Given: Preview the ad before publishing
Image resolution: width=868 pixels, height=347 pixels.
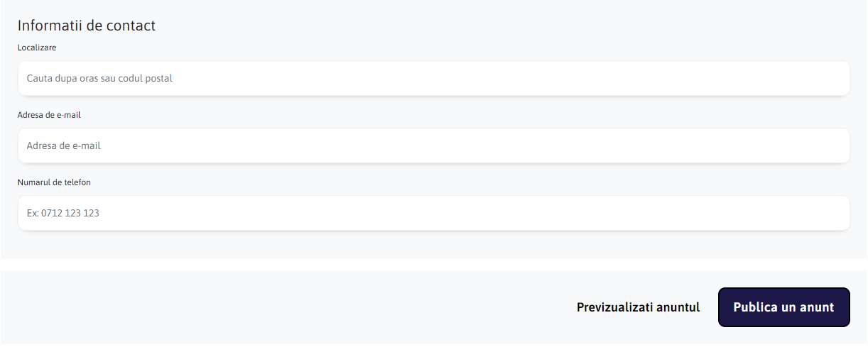Looking at the screenshot, I should click(x=638, y=307).
